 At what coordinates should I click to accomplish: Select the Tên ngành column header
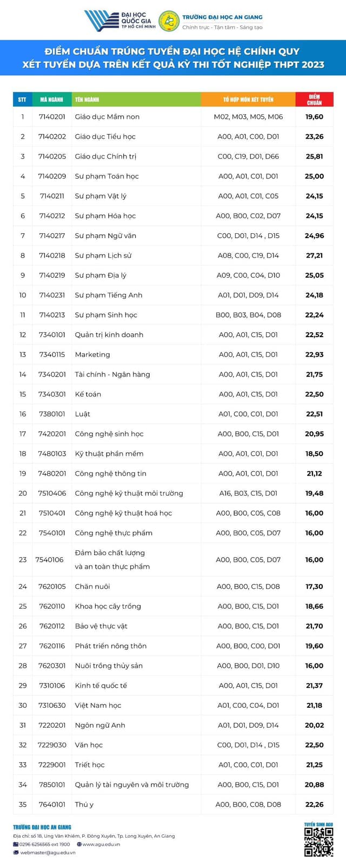coord(136,100)
